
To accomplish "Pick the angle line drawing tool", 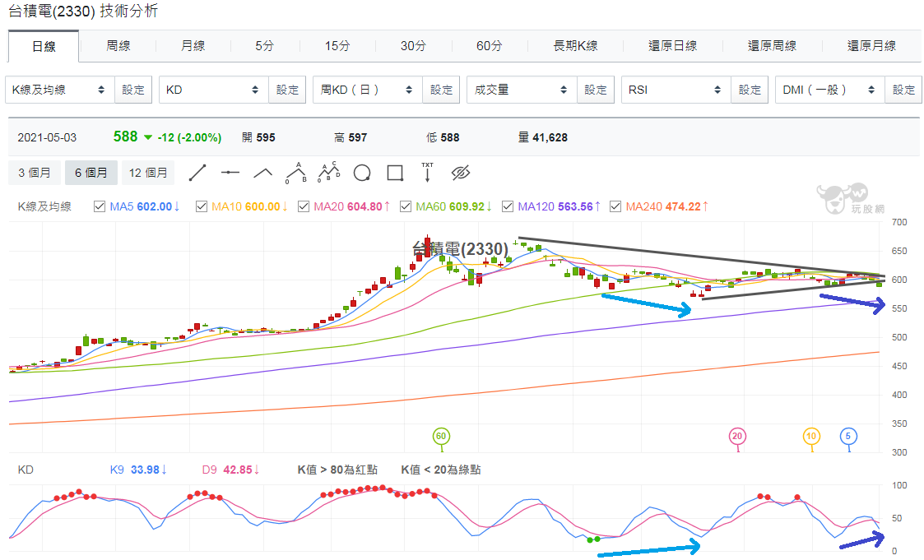I will [262, 174].
